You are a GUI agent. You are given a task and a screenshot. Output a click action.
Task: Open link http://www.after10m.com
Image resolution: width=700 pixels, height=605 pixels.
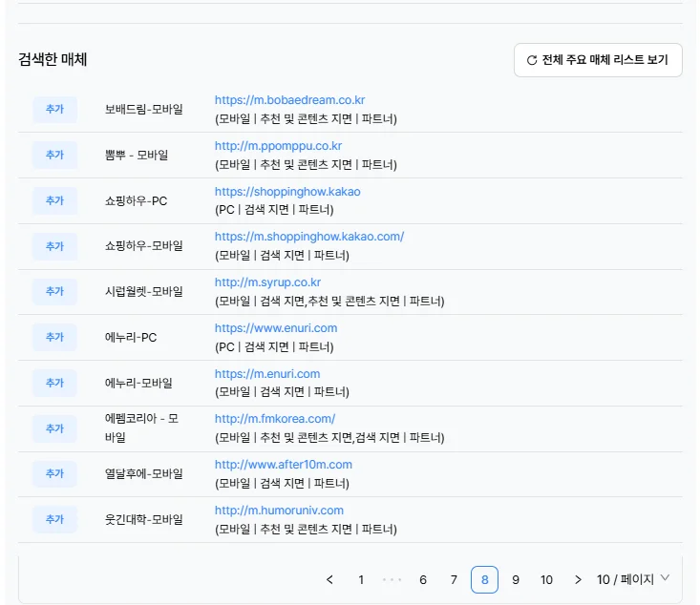click(284, 465)
